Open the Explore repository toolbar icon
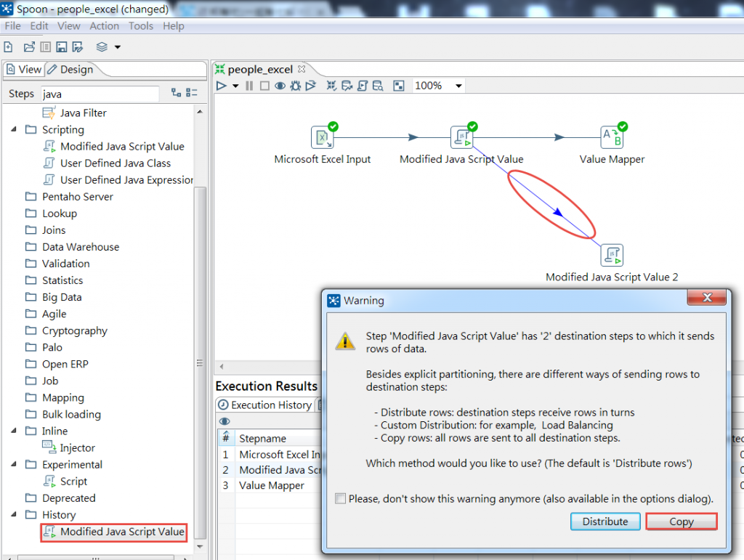Image resolution: width=744 pixels, height=560 pixels. (x=46, y=46)
